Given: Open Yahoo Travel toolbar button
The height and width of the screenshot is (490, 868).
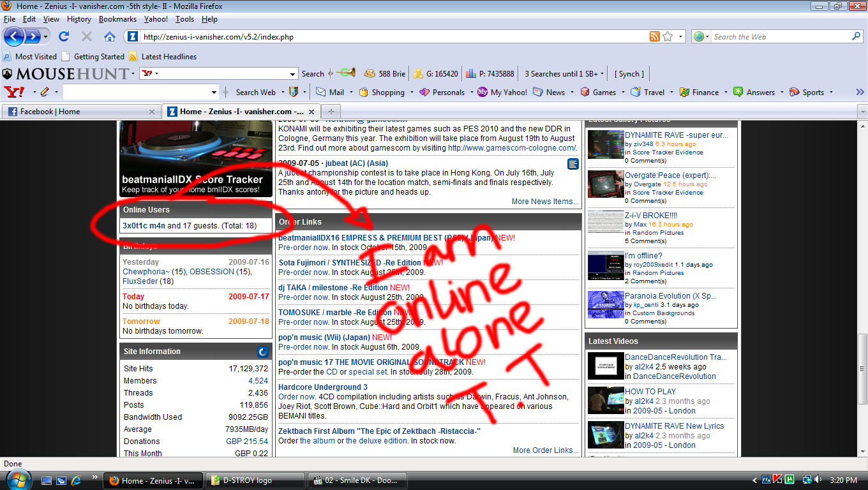Looking at the screenshot, I should 648,92.
